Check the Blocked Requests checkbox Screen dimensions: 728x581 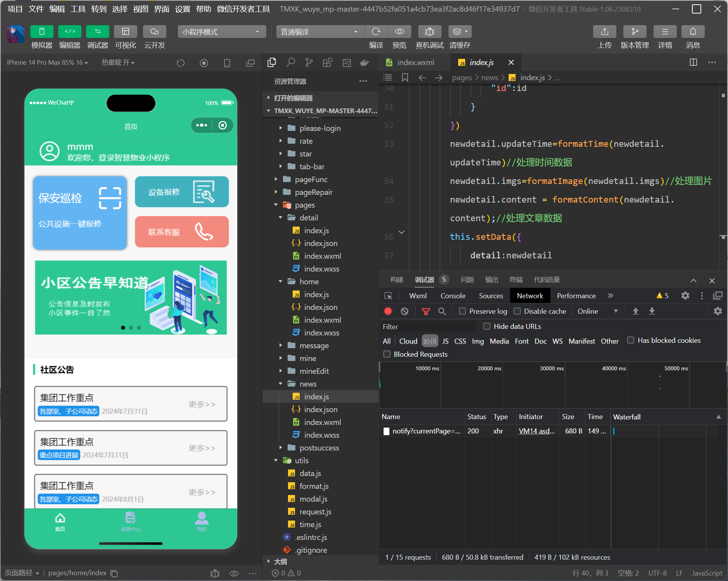click(387, 354)
